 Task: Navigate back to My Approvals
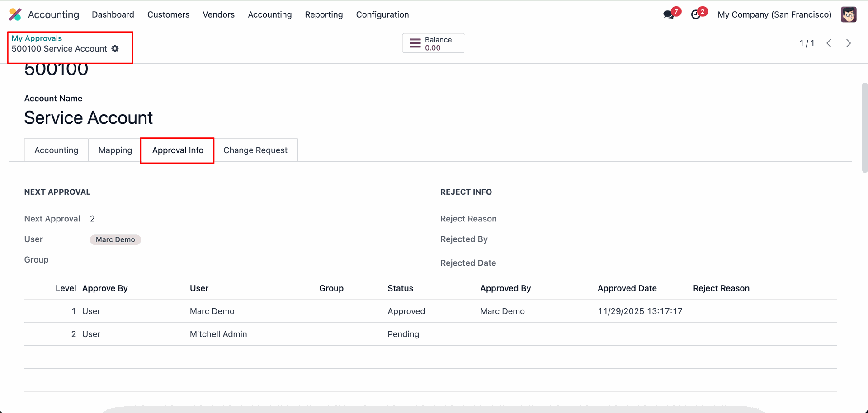point(37,38)
